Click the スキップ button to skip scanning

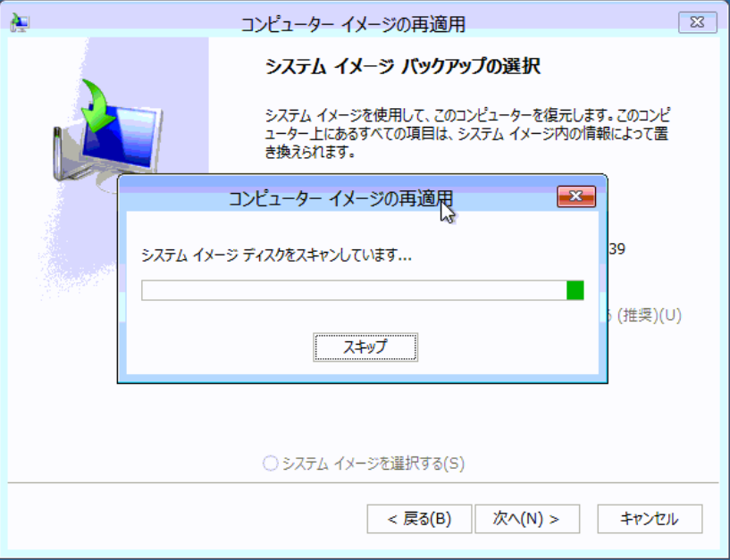(x=365, y=347)
